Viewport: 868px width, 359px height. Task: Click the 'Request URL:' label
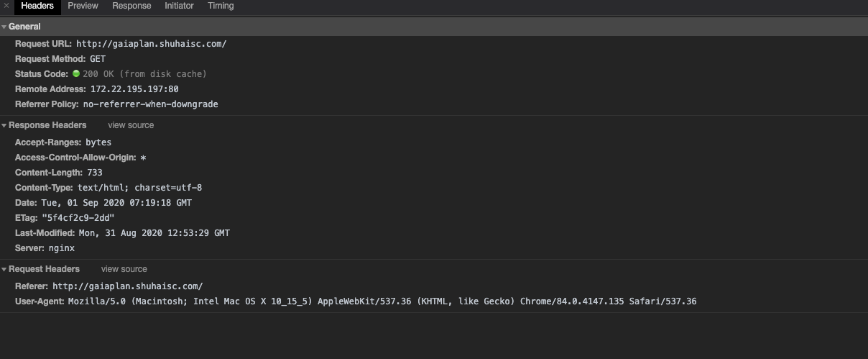pos(44,44)
